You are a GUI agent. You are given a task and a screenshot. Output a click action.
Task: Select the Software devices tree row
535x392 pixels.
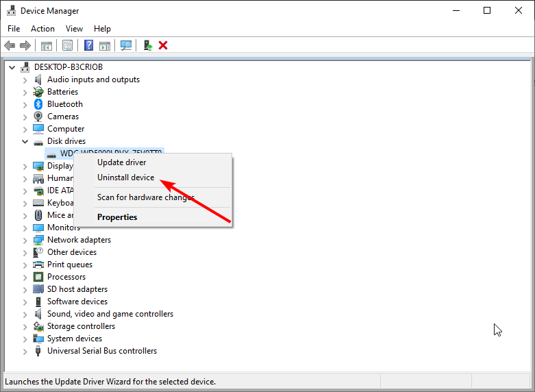[77, 302]
